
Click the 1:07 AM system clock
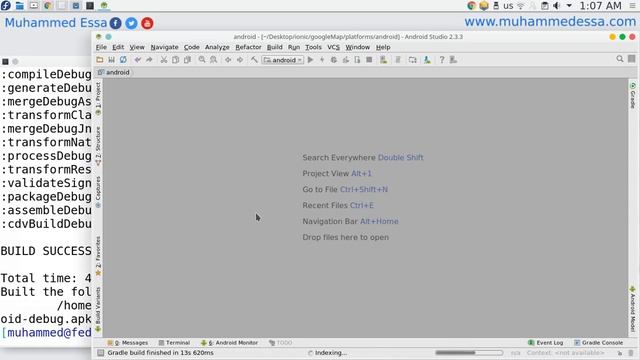point(600,6)
